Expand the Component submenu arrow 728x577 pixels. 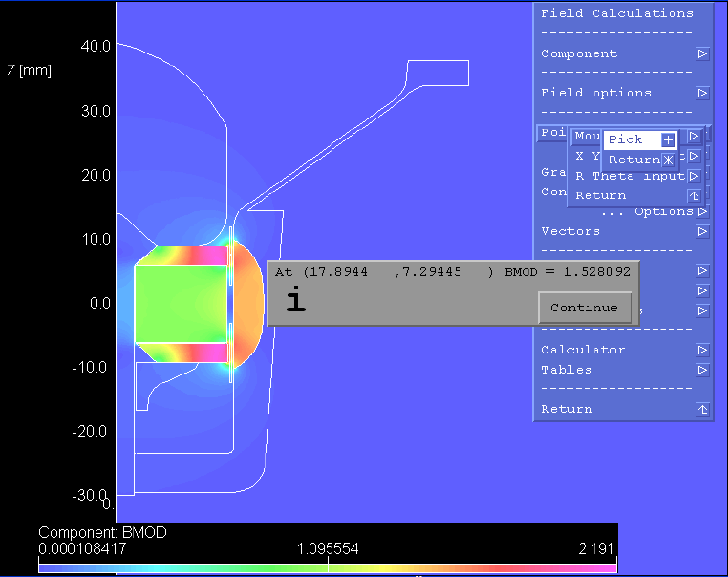pyautogui.click(x=702, y=54)
